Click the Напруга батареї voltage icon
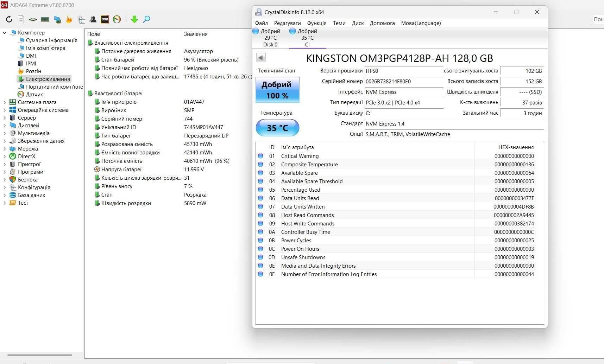This screenshot has height=364, width=604. coord(97,169)
